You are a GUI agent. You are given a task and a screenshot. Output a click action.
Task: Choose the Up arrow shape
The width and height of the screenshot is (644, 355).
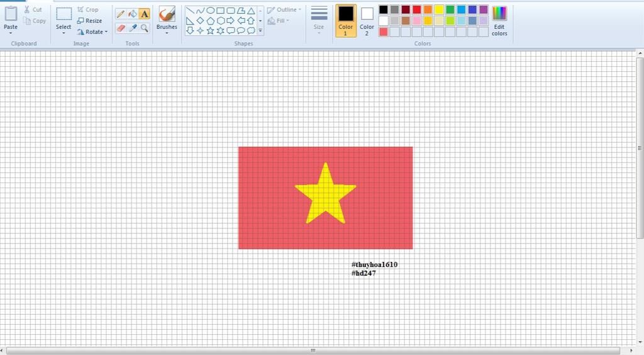point(250,21)
